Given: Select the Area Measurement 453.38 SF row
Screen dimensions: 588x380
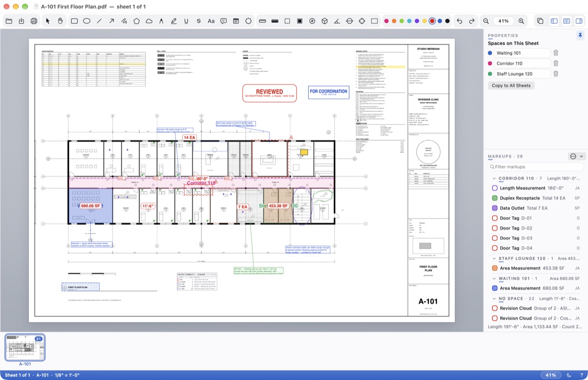Looking at the screenshot, I should point(536,268).
